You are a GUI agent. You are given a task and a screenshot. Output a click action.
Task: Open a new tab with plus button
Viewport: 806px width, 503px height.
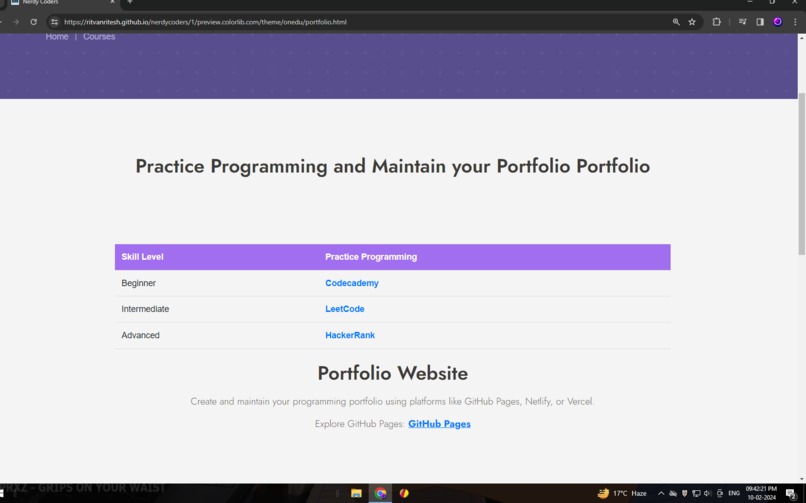(x=130, y=2)
